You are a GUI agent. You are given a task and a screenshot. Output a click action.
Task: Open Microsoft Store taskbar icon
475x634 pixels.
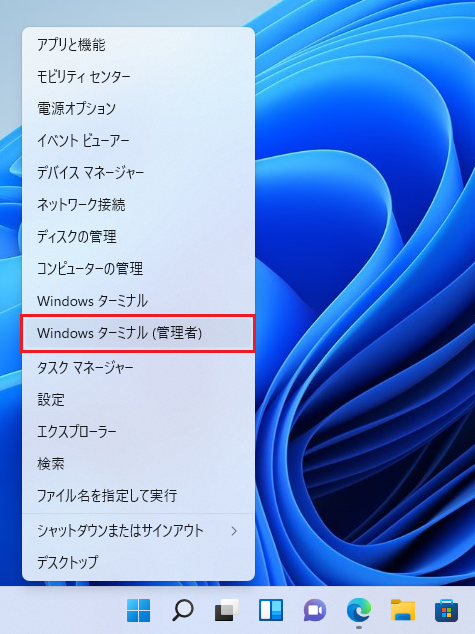pos(447,611)
